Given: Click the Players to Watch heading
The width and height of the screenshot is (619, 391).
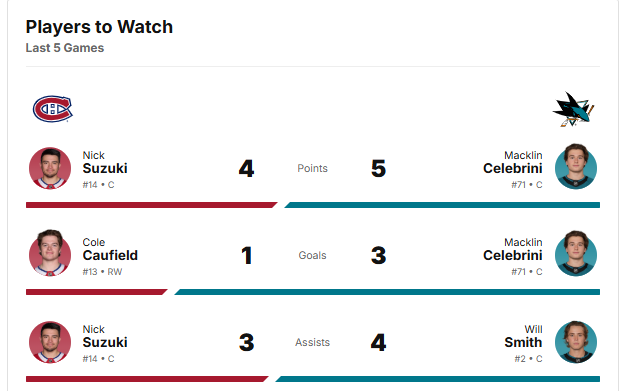Looking at the screenshot, I should pos(99,27).
